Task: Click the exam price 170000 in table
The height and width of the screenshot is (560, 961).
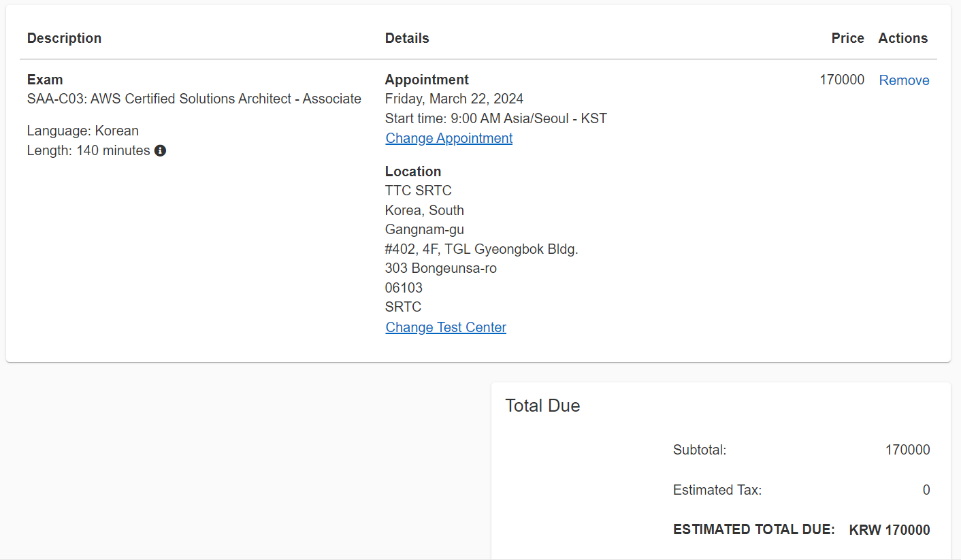Action: (842, 80)
